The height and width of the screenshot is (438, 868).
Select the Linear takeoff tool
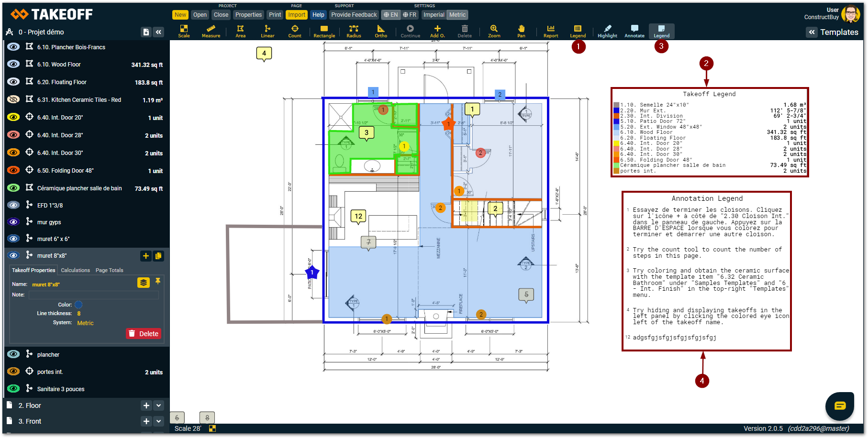(267, 31)
